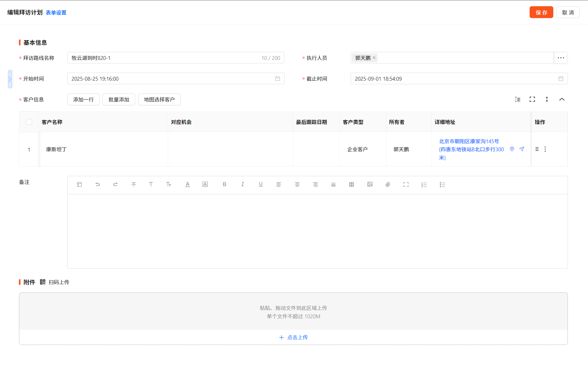The image size is (588, 366).
Task: Justify notes text
Action: pyautogui.click(x=333, y=184)
